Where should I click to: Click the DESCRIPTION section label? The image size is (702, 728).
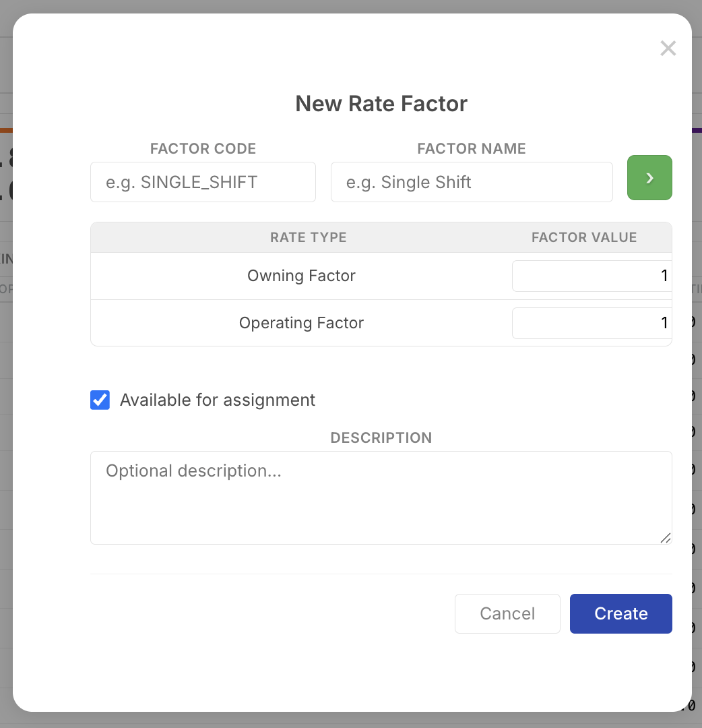tap(381, 437)
